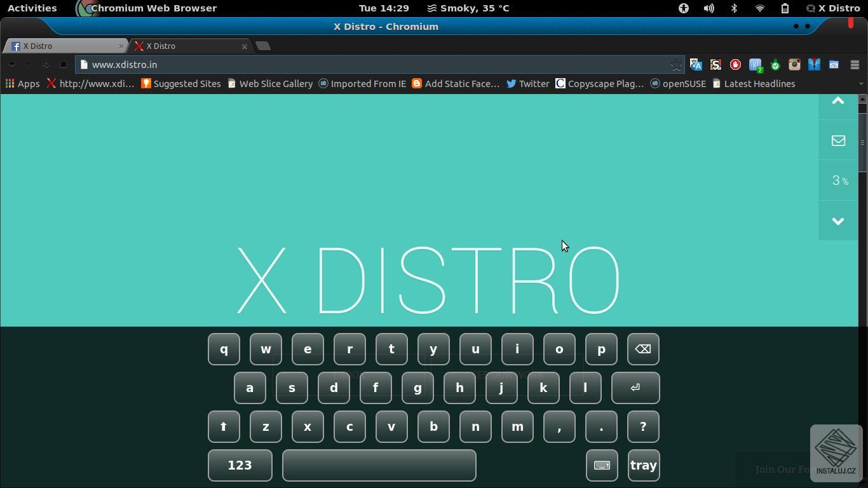Click the space bar on the on-screen keyboard
Screen dimensions: 868x488
point(379,466)
